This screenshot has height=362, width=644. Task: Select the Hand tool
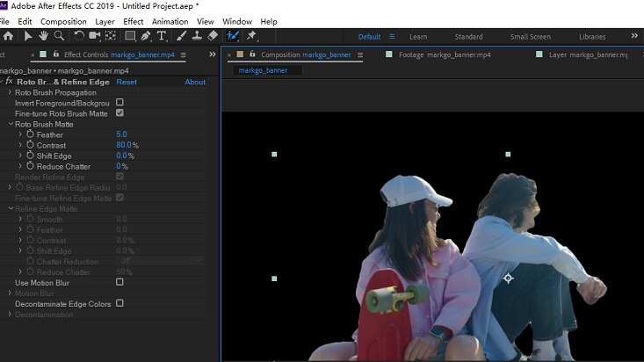(43, 36)
